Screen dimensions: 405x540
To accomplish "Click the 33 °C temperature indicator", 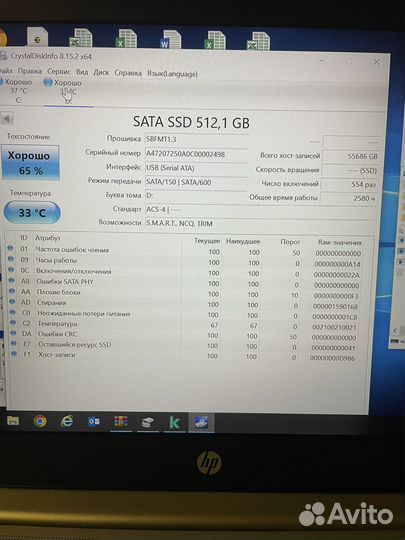I will [32, 212].
